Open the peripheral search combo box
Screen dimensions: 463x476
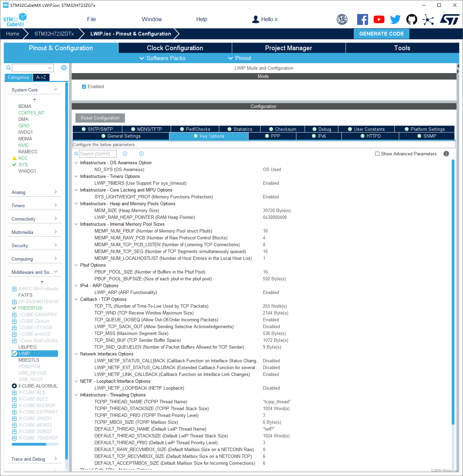(x=33, y=68)
